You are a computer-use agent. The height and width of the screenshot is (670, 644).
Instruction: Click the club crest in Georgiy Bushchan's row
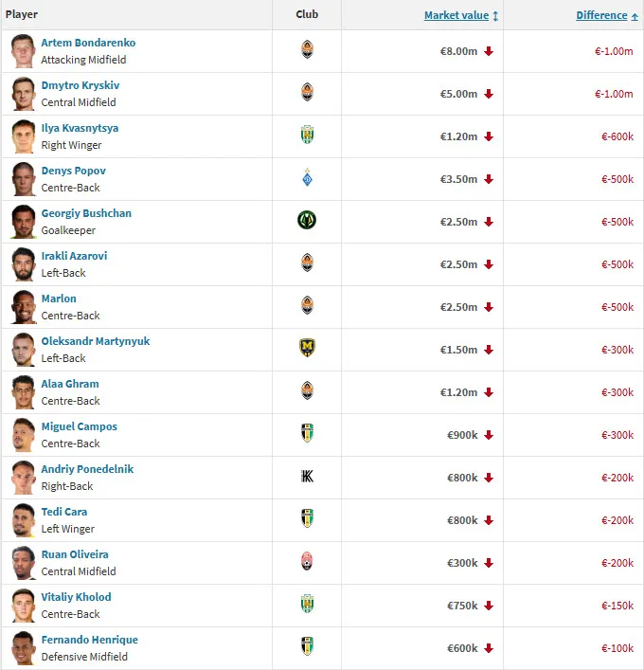coord(307,221)
